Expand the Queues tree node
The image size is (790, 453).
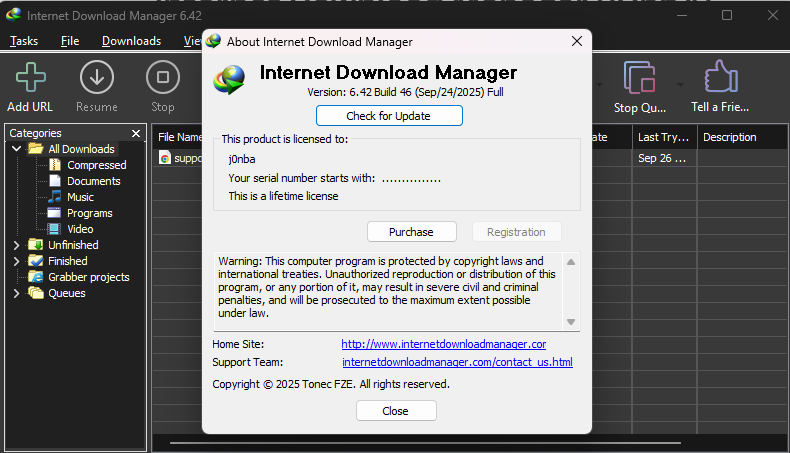17,293
